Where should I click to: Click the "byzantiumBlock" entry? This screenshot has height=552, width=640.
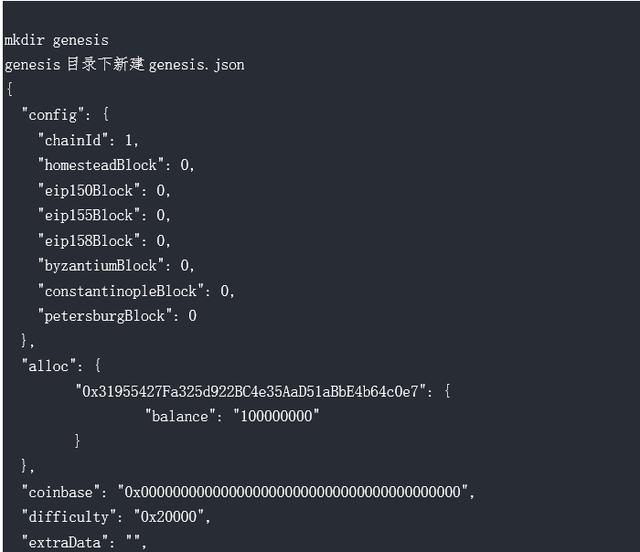click(116, 266)
